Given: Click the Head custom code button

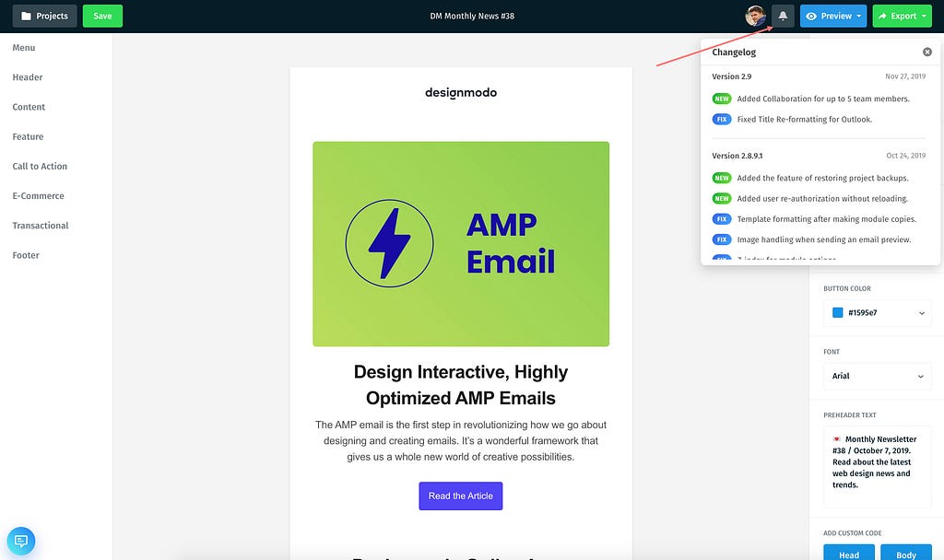Looking at the screenshot, I should 849,554.
